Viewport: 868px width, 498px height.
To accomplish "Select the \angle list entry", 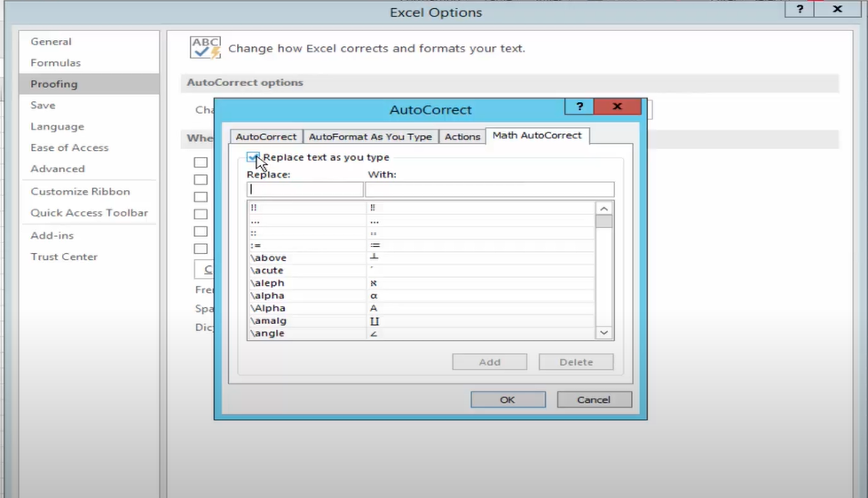I will [421, 333].
